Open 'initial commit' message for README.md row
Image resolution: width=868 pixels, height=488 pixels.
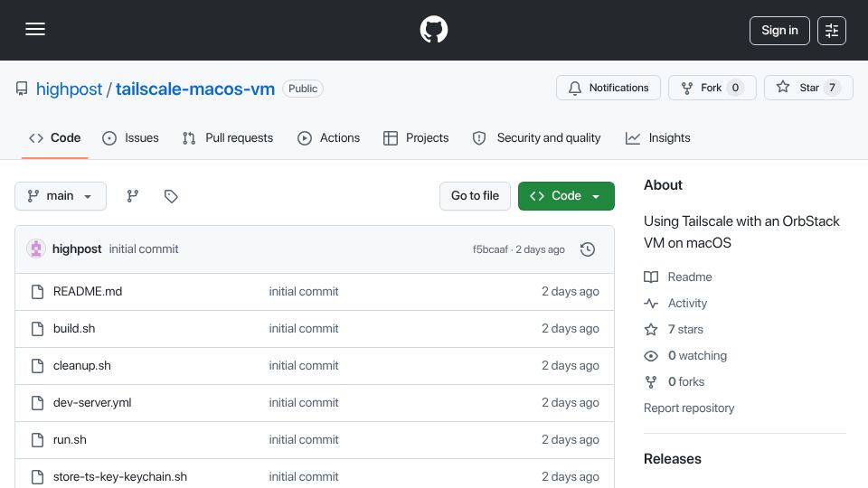click(304, 292)
